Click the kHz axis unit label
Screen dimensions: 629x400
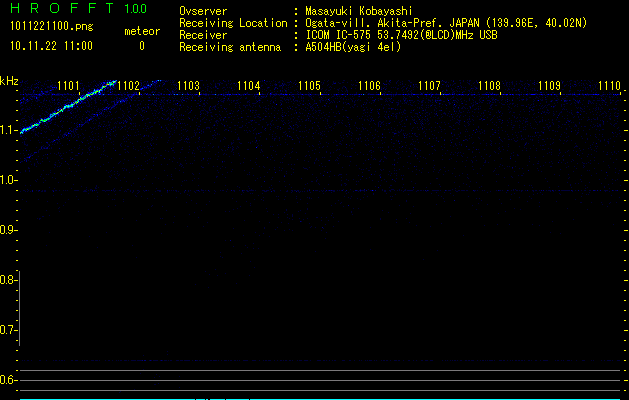coord(9,81)
